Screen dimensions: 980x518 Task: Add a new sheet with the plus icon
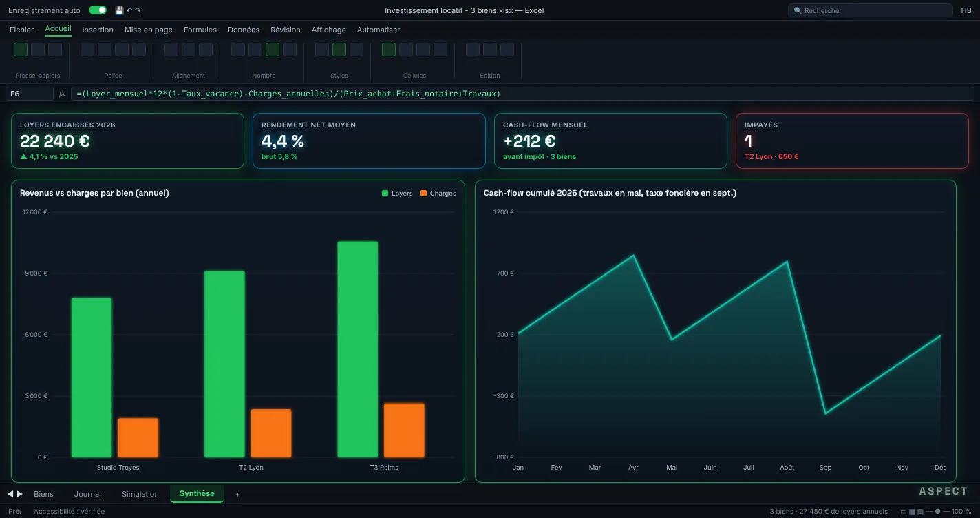237,494
